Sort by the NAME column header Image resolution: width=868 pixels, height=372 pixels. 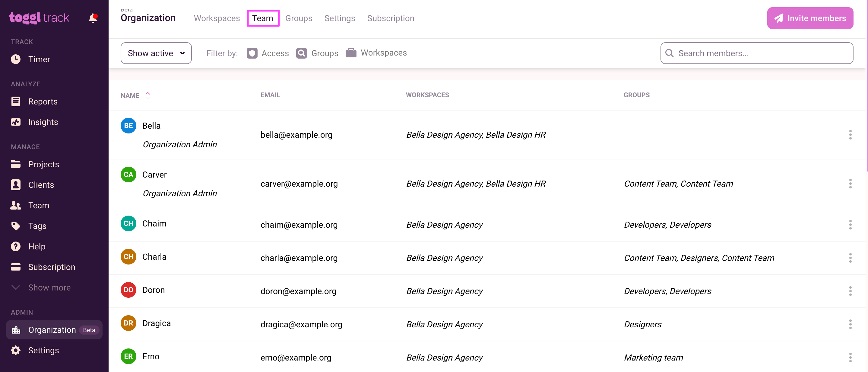[x=130, y=95]
